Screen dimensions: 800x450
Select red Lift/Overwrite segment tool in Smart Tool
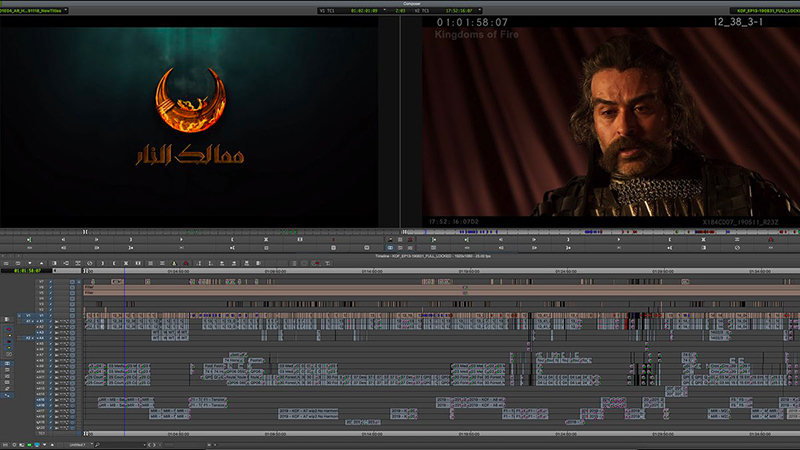pos(9,329)
